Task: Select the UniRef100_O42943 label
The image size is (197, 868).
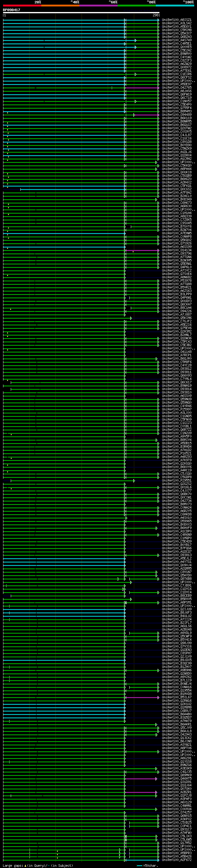Action: tap(177, 735)
